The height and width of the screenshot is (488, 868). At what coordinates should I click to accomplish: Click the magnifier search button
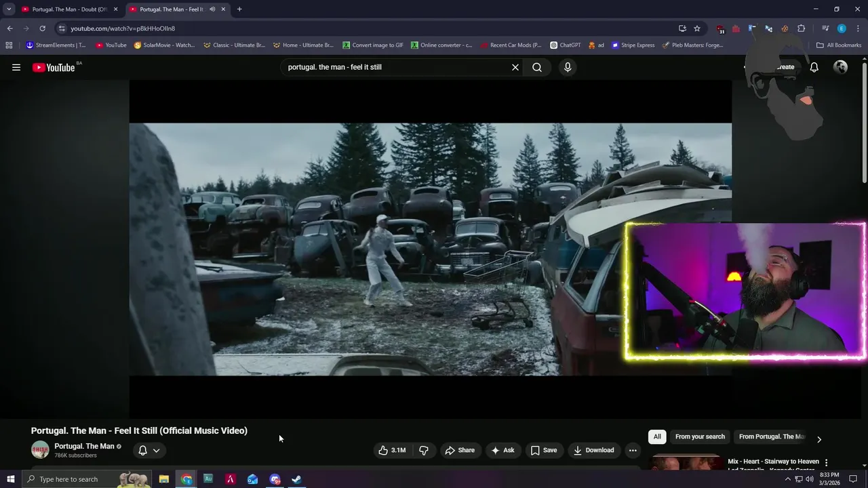point(537,67)
